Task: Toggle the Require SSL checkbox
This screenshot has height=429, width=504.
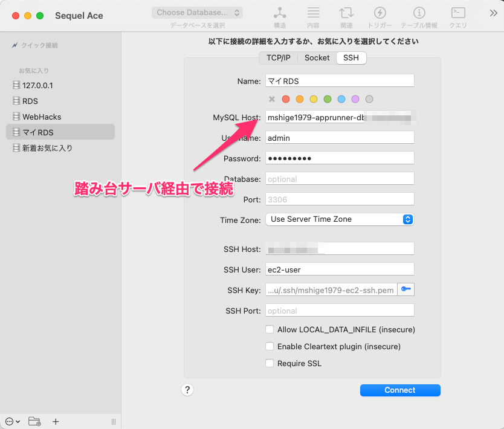Action: click(270, 363)
